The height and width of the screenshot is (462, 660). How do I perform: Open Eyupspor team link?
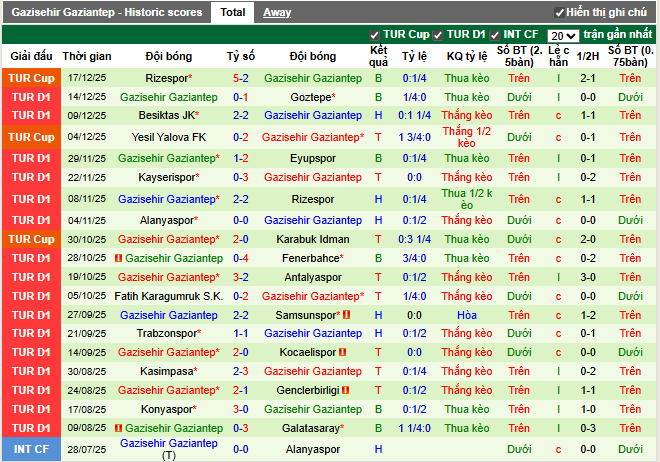point(313,159)
